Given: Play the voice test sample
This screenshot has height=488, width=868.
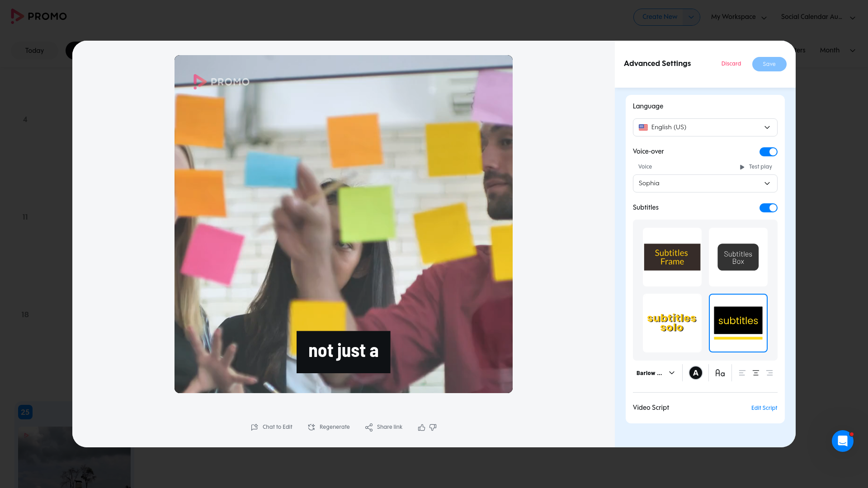Looking at the screenshot, I should click(x=756, y=167).
